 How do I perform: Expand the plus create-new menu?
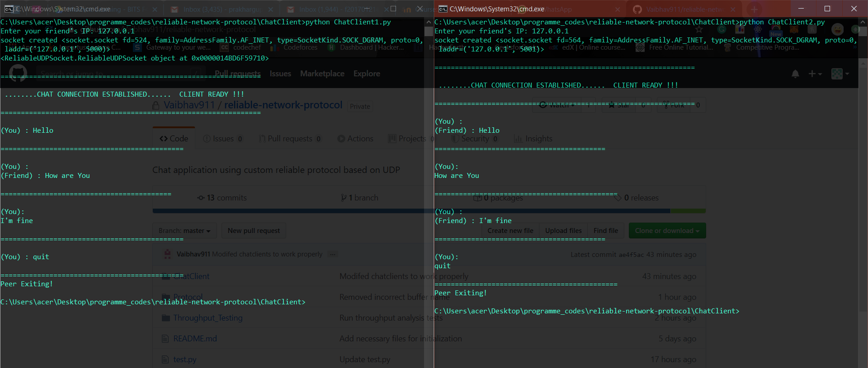pos(815,74)
